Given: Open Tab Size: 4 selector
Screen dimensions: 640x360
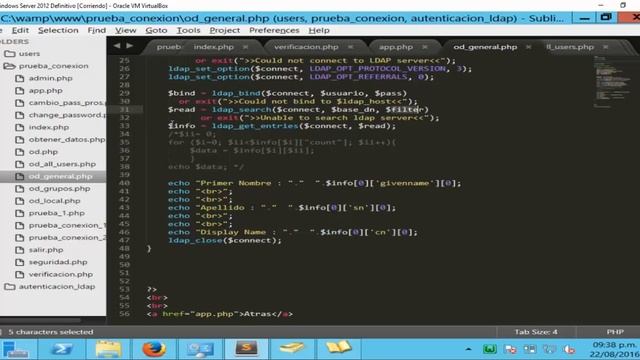Looking at the screenshot, I should 536,332.
